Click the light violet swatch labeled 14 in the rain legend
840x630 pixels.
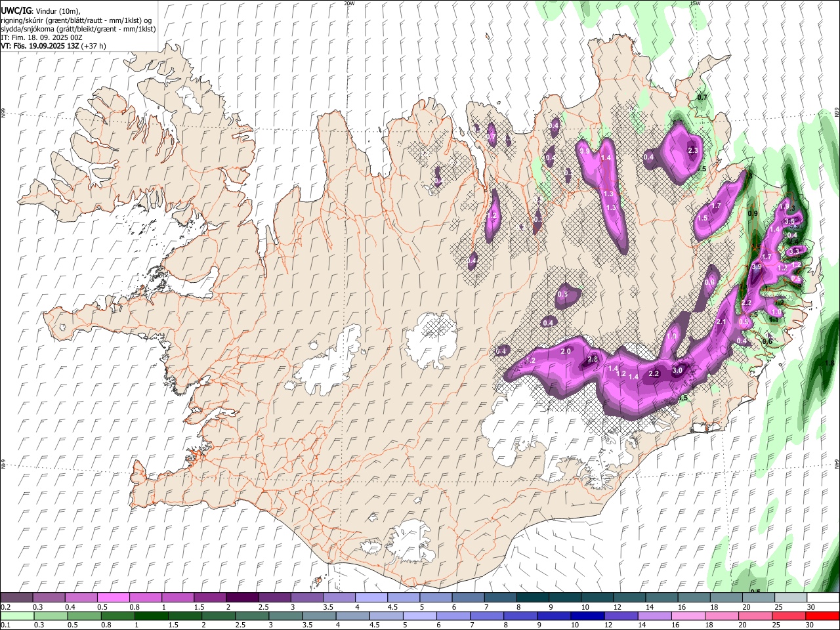pos(654,616)
